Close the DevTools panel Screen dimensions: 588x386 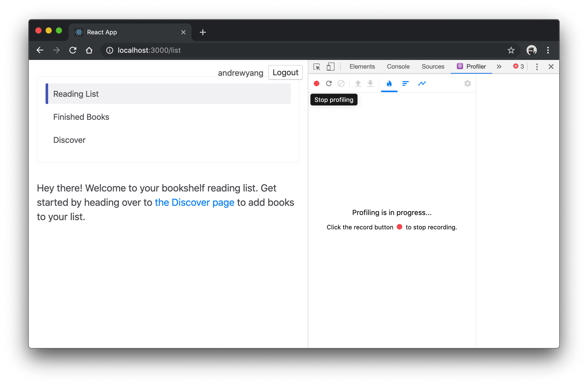click(x=551, y=67)
